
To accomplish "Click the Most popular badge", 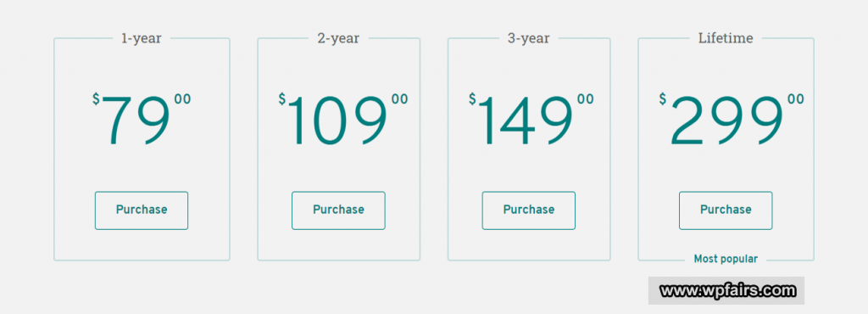I will tap(726, 259).
